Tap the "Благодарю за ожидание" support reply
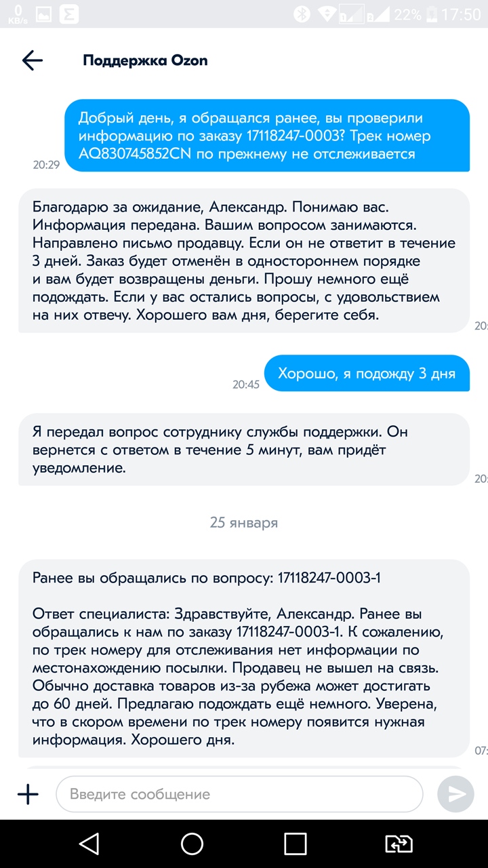The height and width of the screenshot is (868, 488). click(244, 260)
